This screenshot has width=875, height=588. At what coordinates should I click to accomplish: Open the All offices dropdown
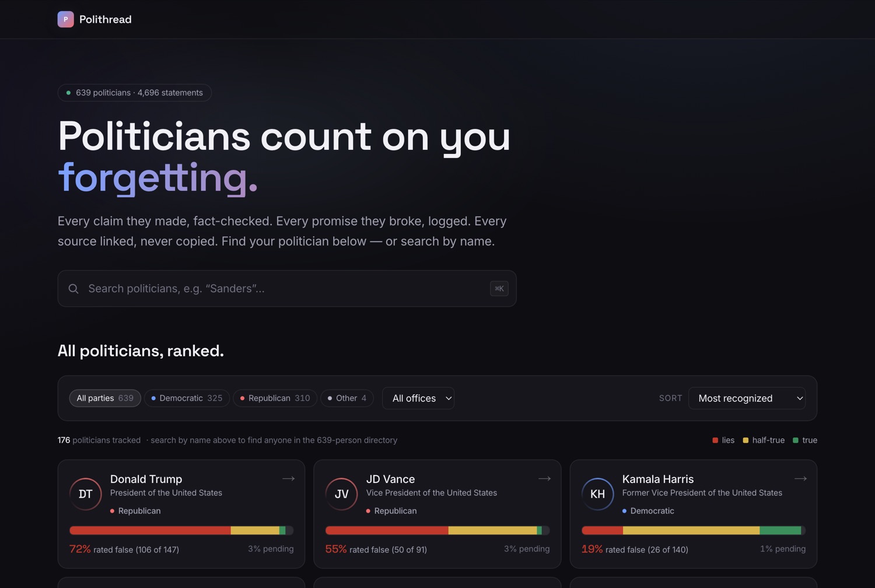point(418,398)
